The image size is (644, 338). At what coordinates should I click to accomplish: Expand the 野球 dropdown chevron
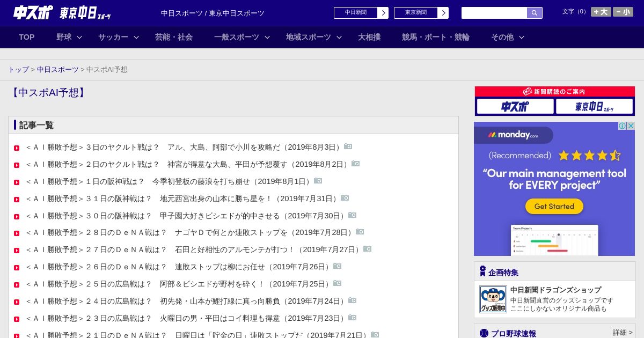click(79, 38)
